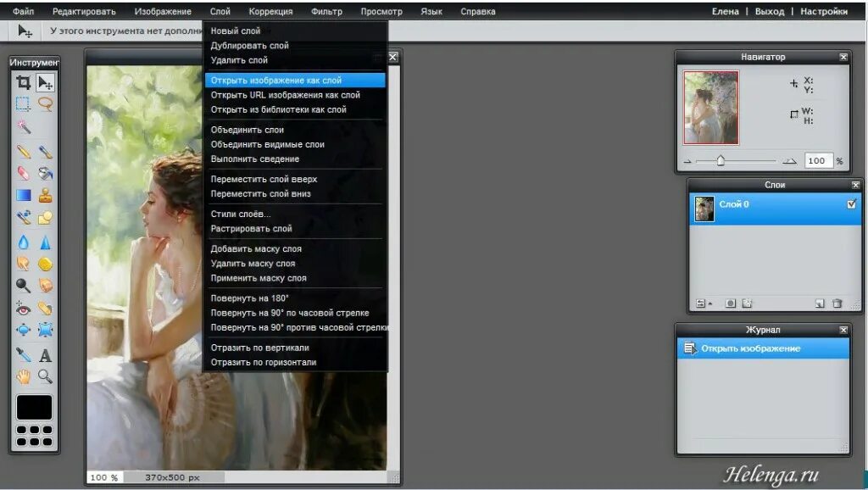Select the Zoom magnifier tool in toolbox

(45, 376)
